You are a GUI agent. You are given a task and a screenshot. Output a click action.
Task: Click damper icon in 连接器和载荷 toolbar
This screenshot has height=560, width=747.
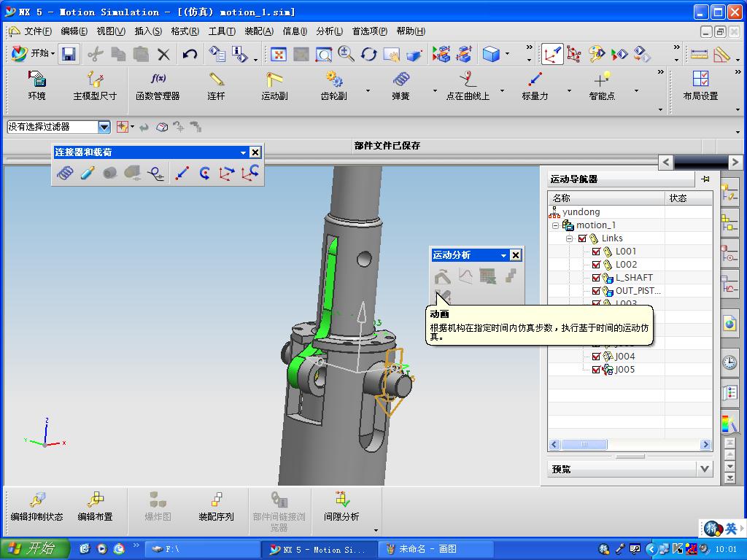point(88,173)
